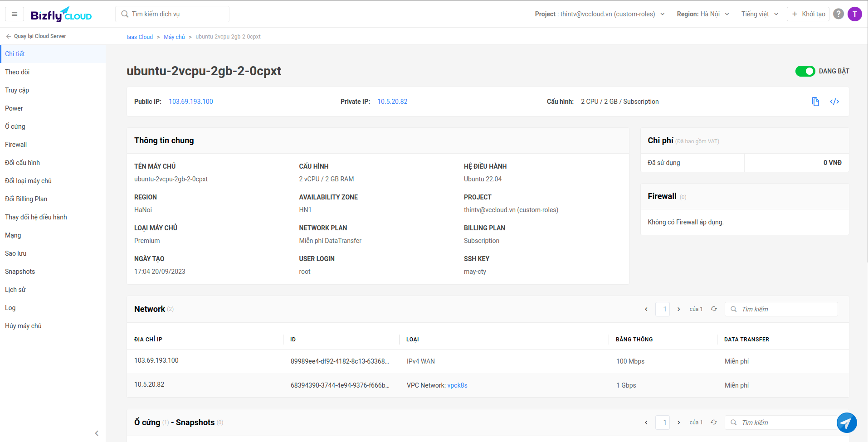This screenshot has width=868, height=442.
Task: Click the Máy chủ breadcrumb link
Action: click(174, 37)
